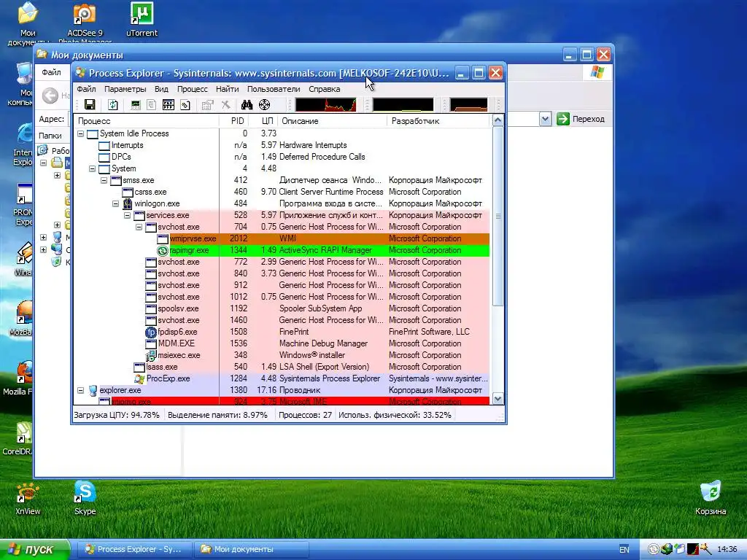Screen dimensions: 747x560
Task: Click the binoculars Find icon
Action: [247, 105]
